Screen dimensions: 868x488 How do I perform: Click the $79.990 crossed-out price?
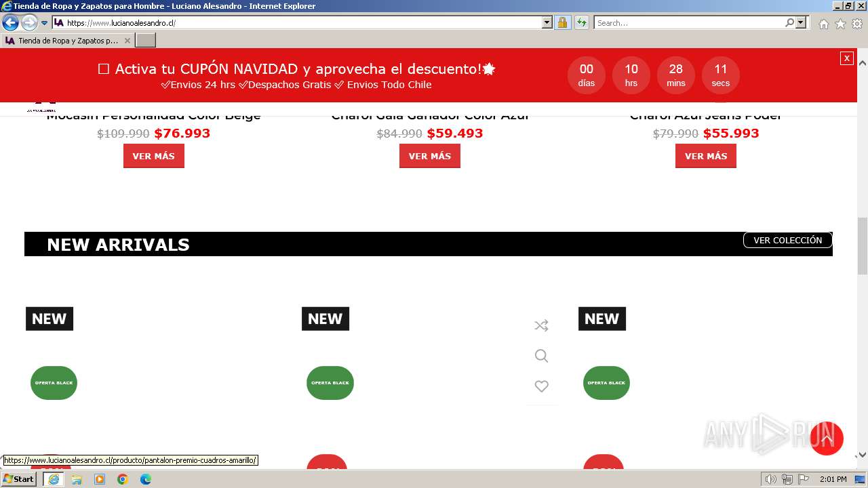point(675,134)
